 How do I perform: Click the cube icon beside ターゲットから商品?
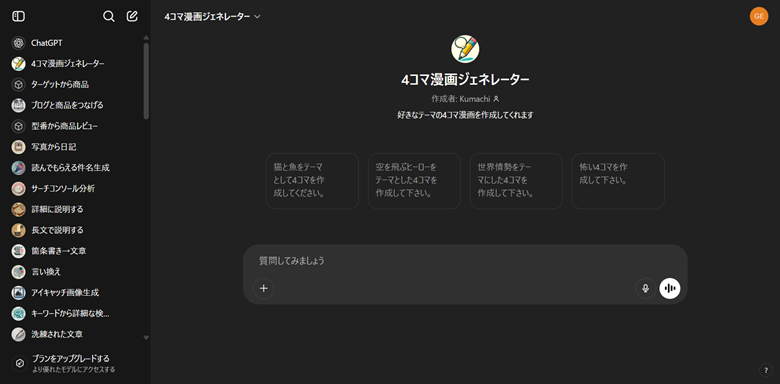18,85
